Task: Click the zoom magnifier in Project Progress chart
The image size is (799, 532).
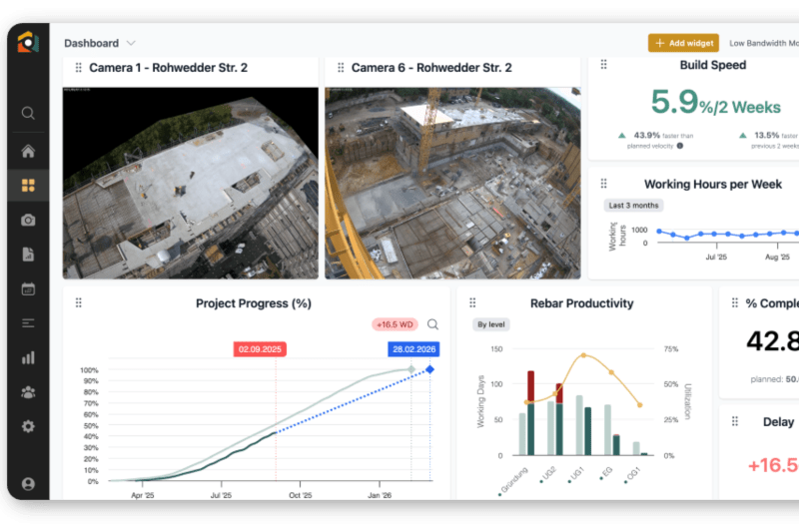Action: click(432, 324)
